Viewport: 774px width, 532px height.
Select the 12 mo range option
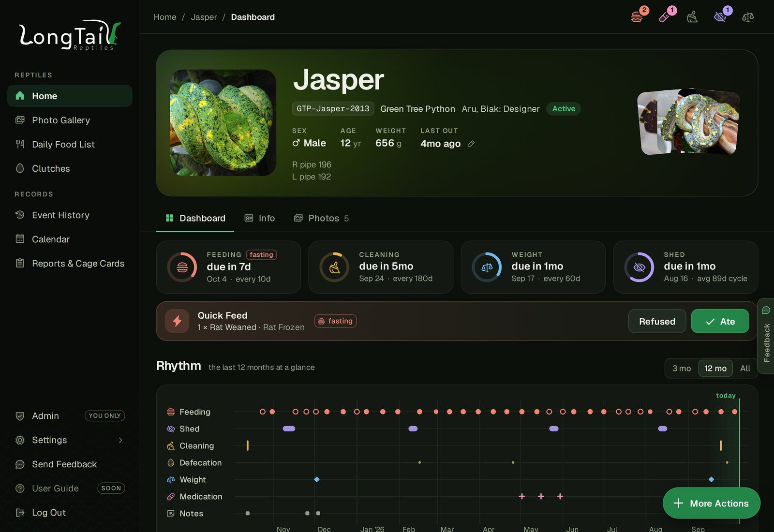tap(715, 369)
